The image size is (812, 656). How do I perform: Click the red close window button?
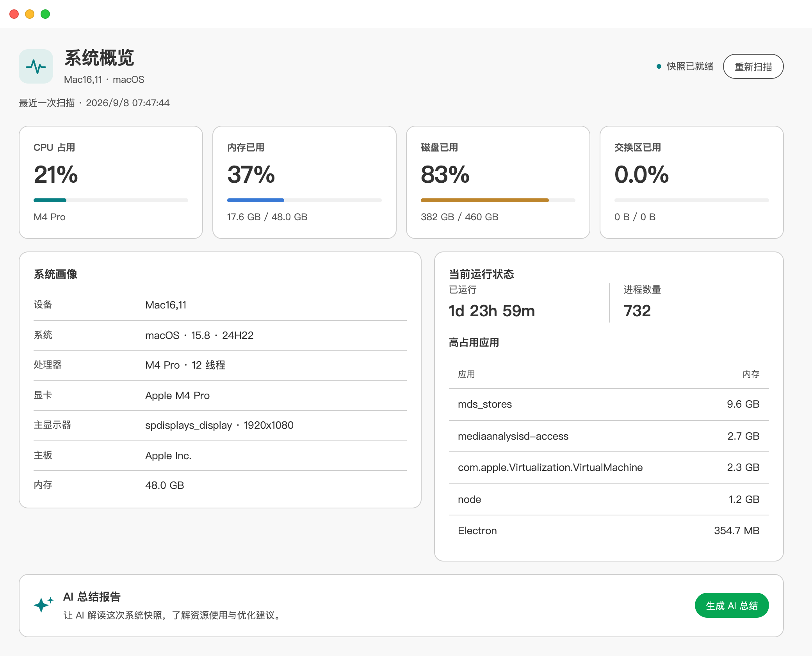pyautogui.click(x=14, y=14)
